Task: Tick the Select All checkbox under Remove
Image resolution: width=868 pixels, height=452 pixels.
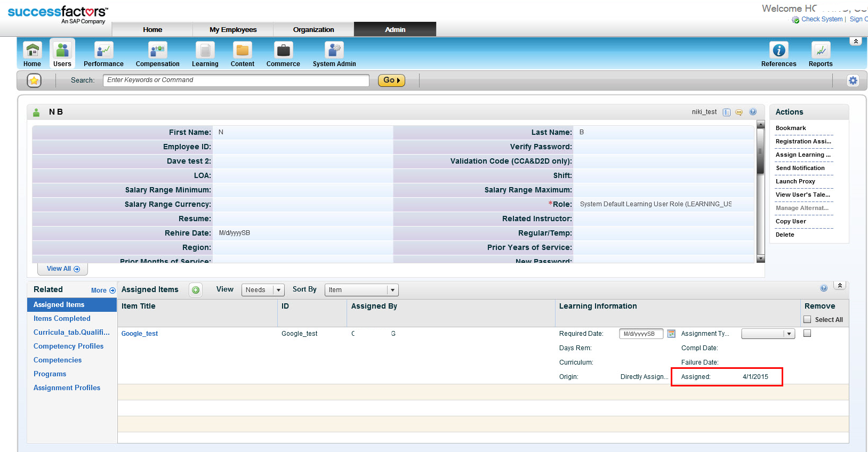Action: click(807, 319)
